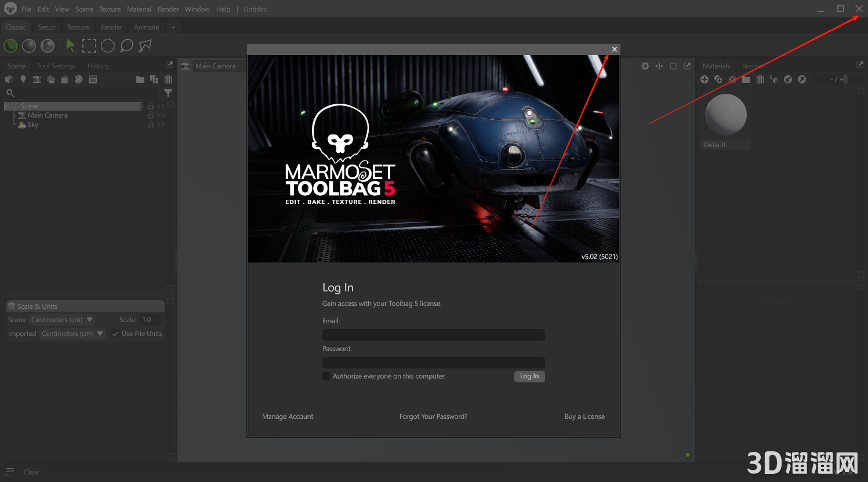
Task: Switch to the Tool Settings tab
Action: coord(56,66)
